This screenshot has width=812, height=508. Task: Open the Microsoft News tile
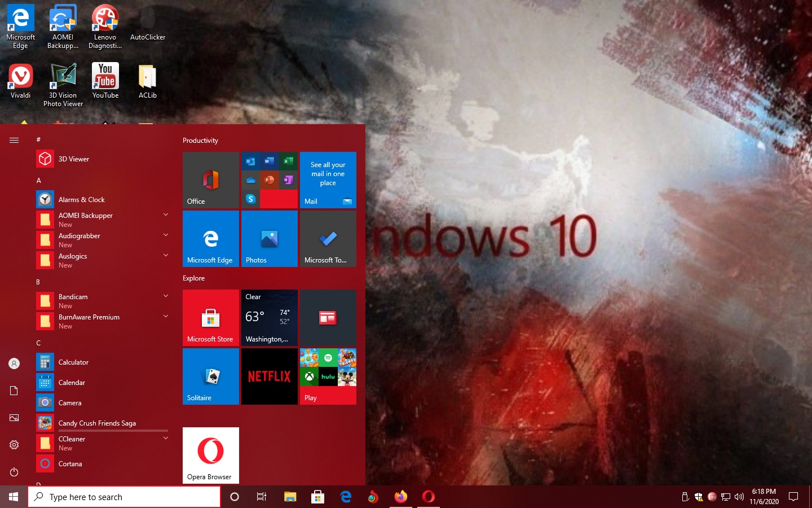pos(328,318)
